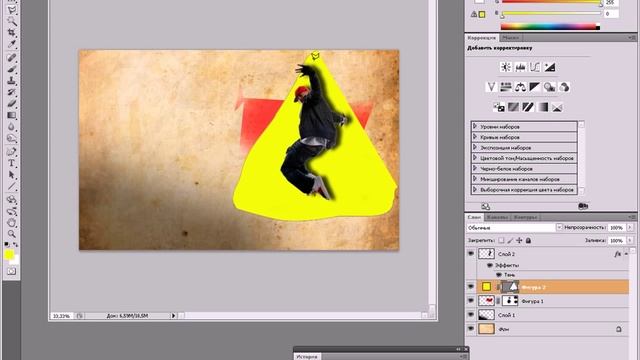640x360 pixels.
Task: Add a Gradient Map adjustment
Action: coord(543,107)
